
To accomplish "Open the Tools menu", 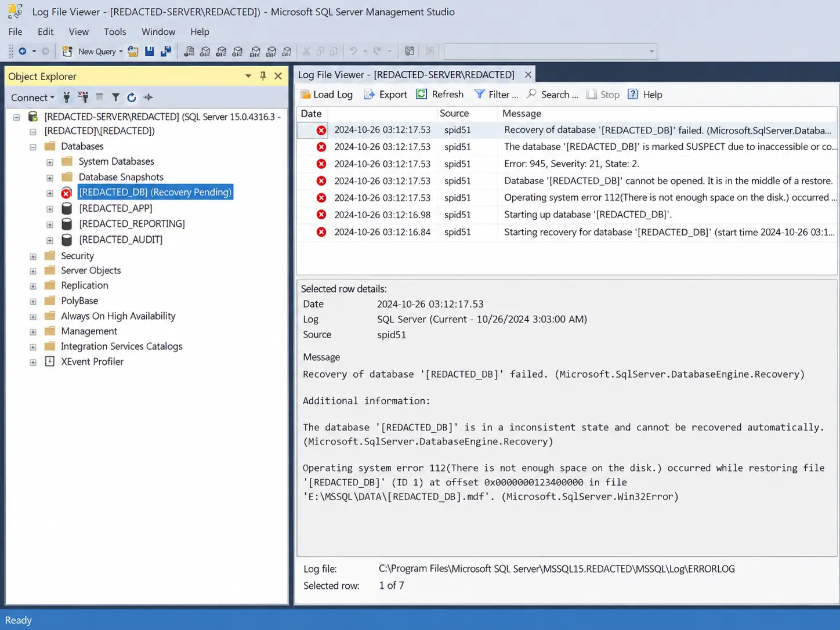I will click(x=115, y=31).
